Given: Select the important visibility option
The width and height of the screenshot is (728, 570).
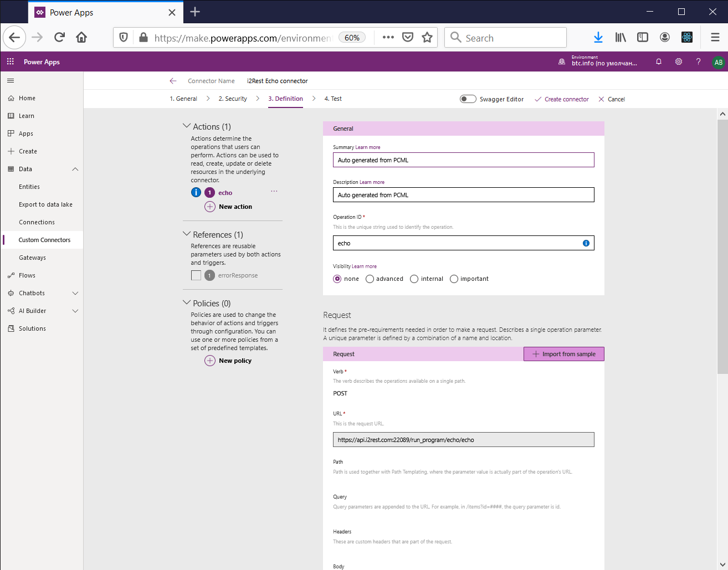Looking at the screenshot, I should point(454,279).
